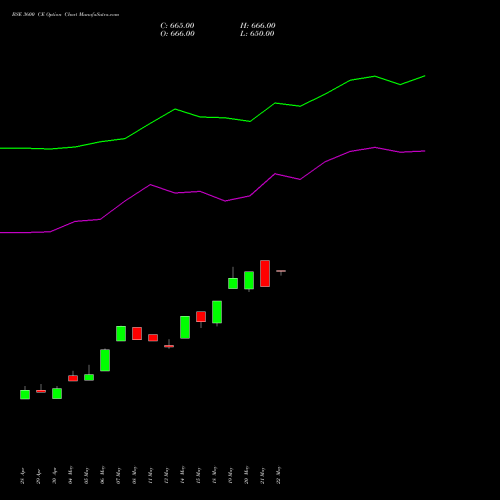Click the red candle for 08 May
The image size is (500, 500).
pos(137,333)
